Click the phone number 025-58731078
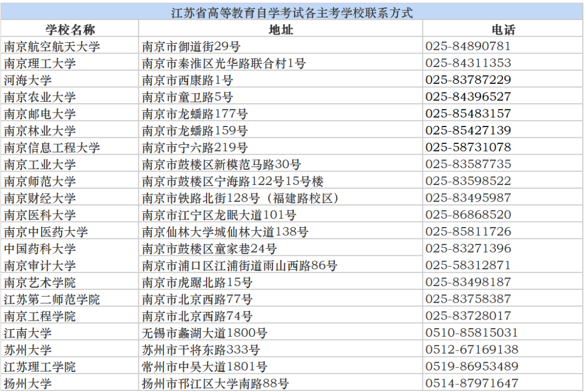The height and width of the screenshot is (392, 585). [x=468, y=147]
